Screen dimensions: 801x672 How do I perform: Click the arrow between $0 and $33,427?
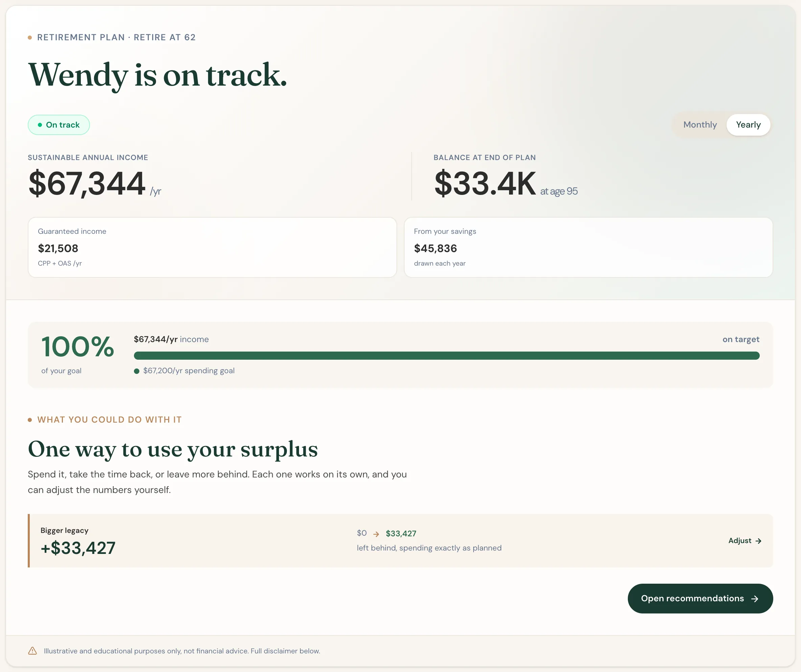click(x=376, y=534)
